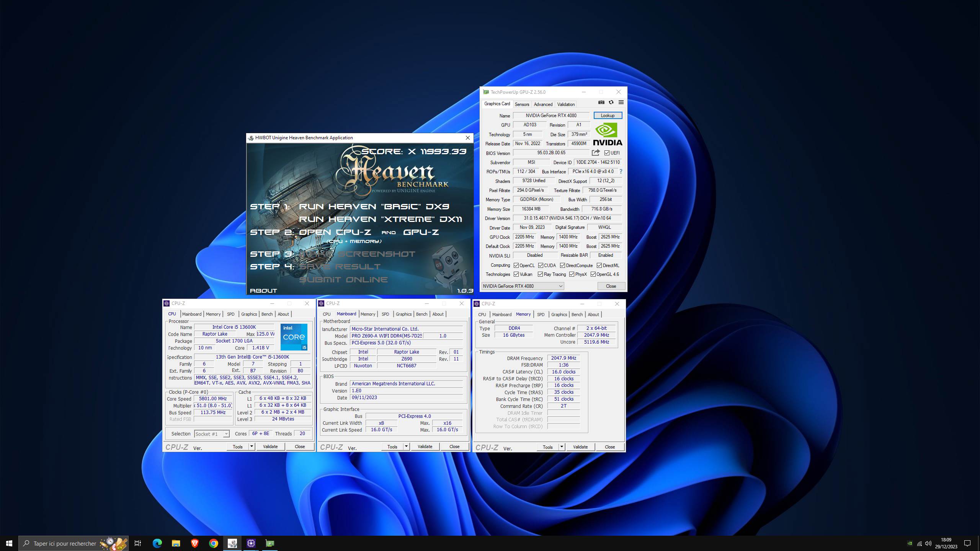Image resolution: width=980 pixels, height=551 pixels.
Task: Open Bench tab in the Mainboard CPU-Z window
Action: (421, 314)
